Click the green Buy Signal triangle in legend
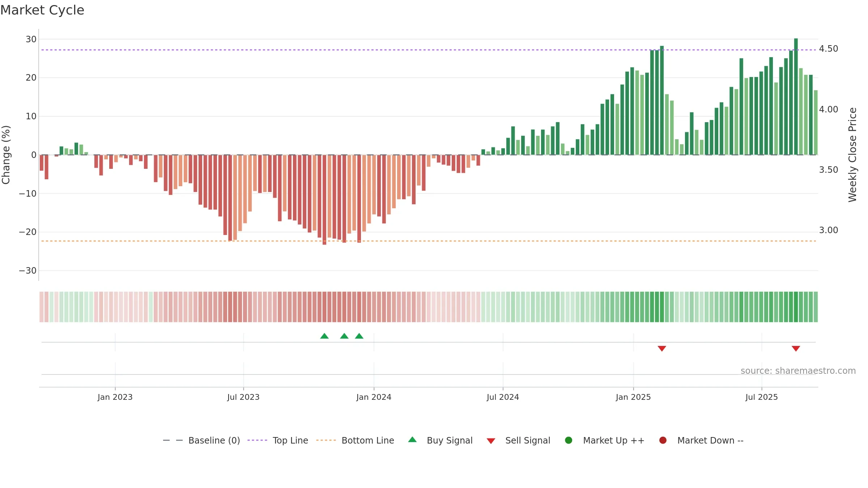The image size is (868, 488). pyautogui.click(x=412, y=440)
